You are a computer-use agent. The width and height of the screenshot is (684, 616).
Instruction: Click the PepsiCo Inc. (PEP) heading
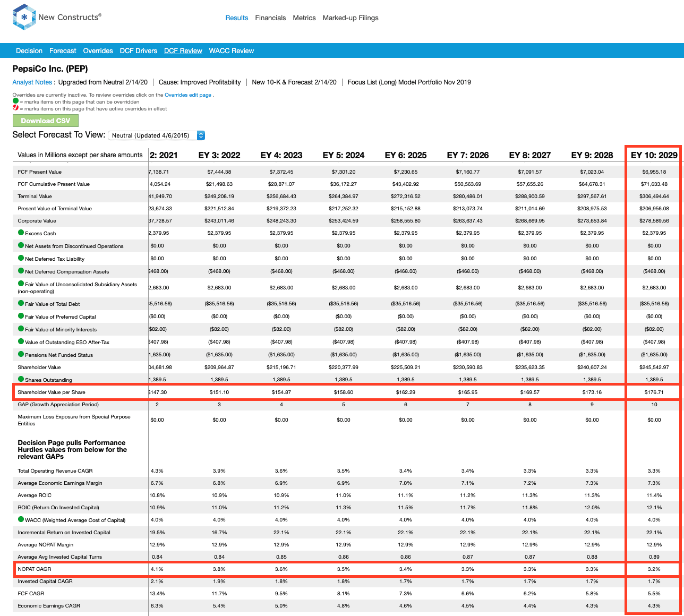[50, 69]
